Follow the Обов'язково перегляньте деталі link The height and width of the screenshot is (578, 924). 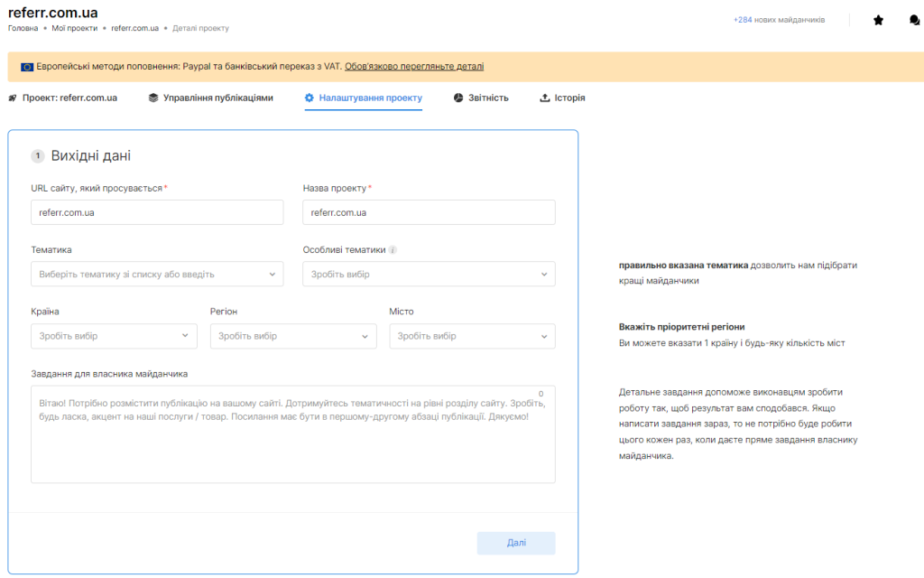click(413, 66)
